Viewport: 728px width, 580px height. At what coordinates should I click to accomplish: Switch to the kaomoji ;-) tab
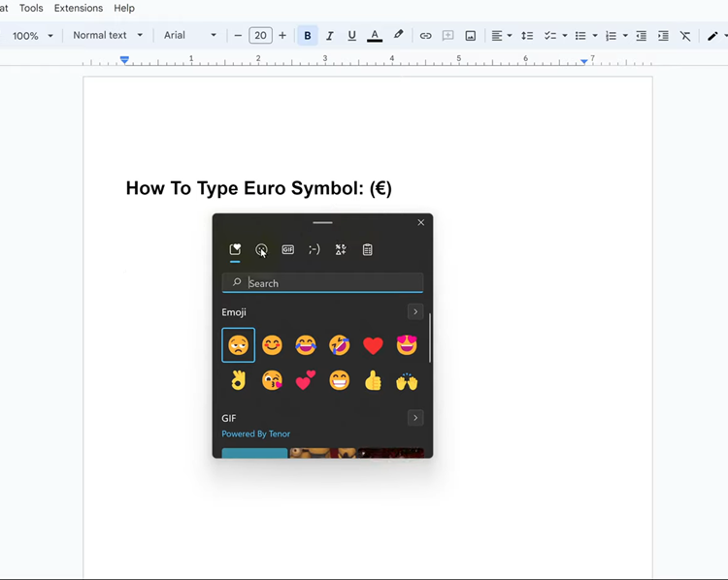[314, 249]
